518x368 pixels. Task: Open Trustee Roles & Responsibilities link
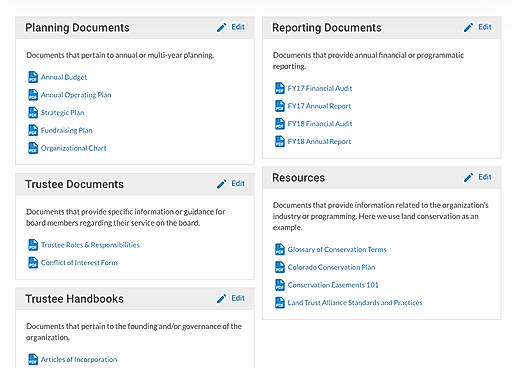pyautogui.click(x=90, y=245)
